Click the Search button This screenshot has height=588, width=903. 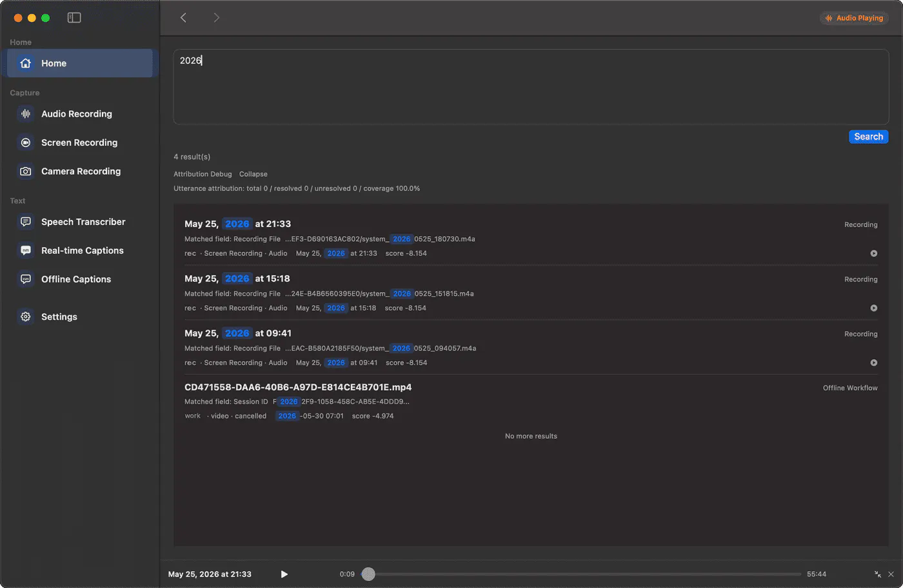click(x=868, y=137)
